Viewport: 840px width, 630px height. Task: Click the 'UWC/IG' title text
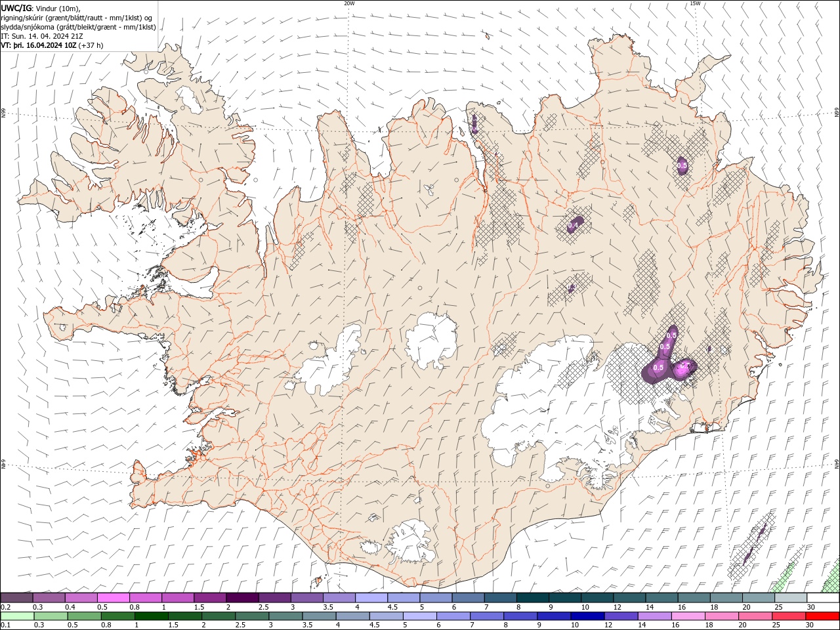[16, 7]
